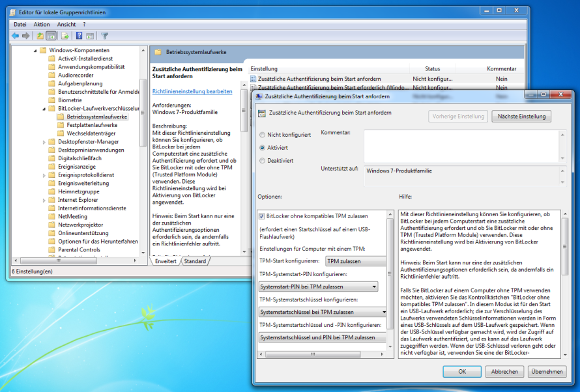
Task: Click the Wechseldatenträger folder icon
Action: click(x=61, y=133)
